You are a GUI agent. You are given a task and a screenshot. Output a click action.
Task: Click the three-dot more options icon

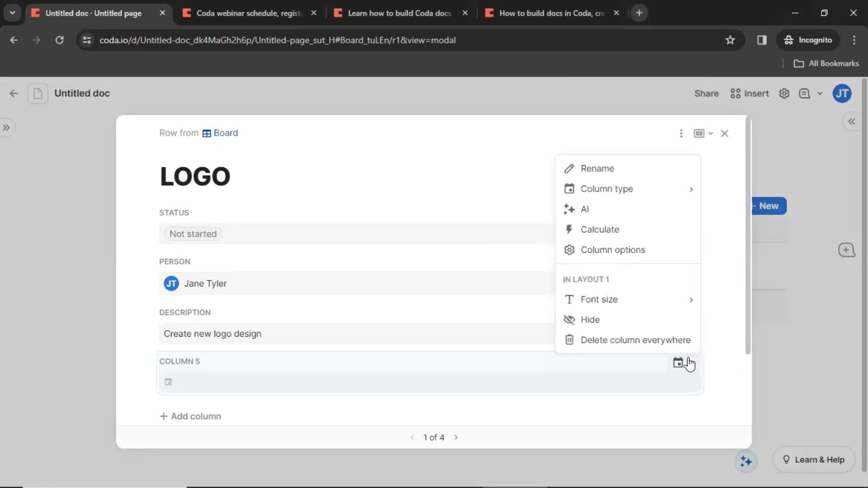tap(681, 132)
